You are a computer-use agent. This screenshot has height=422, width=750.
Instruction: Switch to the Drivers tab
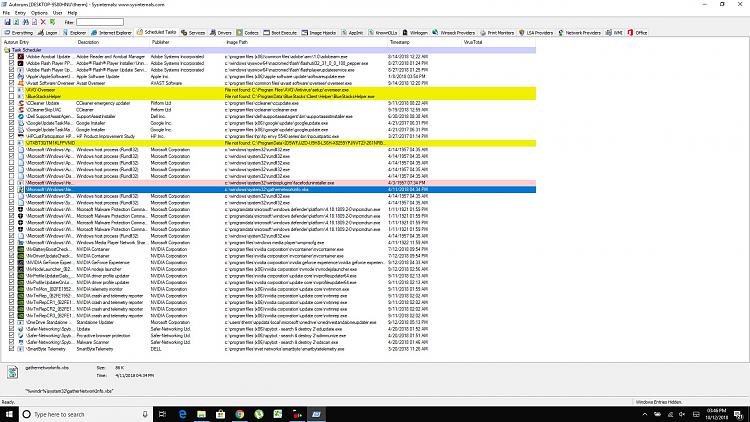coord(221,33)
